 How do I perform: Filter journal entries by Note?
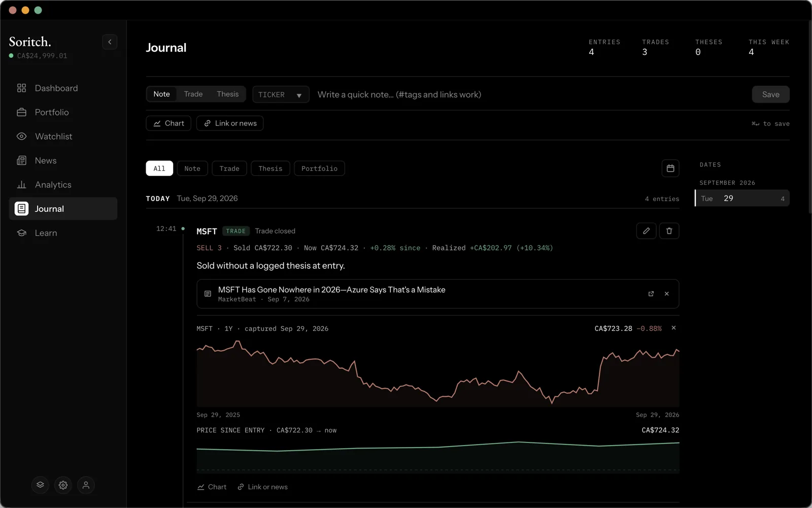click(192, 169)
